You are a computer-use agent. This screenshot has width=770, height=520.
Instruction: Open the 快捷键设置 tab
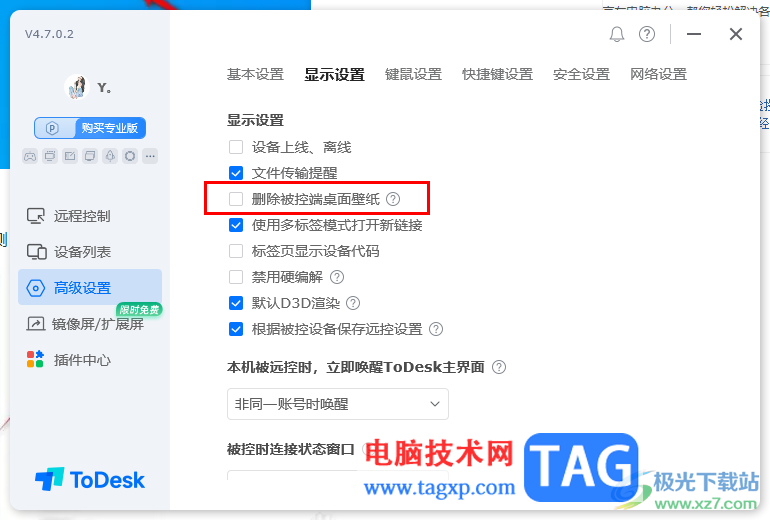coord(497,74)
